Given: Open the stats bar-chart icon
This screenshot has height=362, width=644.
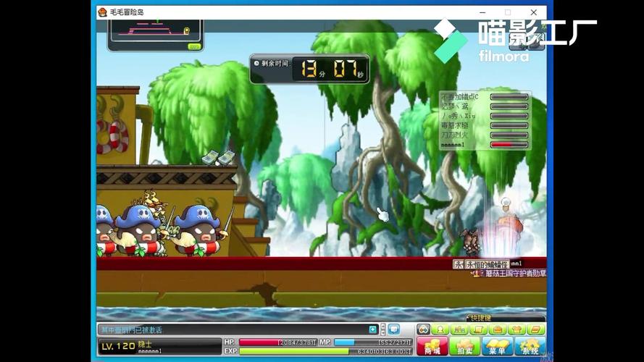Looking at the screenshot, I should tap(459, 329).
